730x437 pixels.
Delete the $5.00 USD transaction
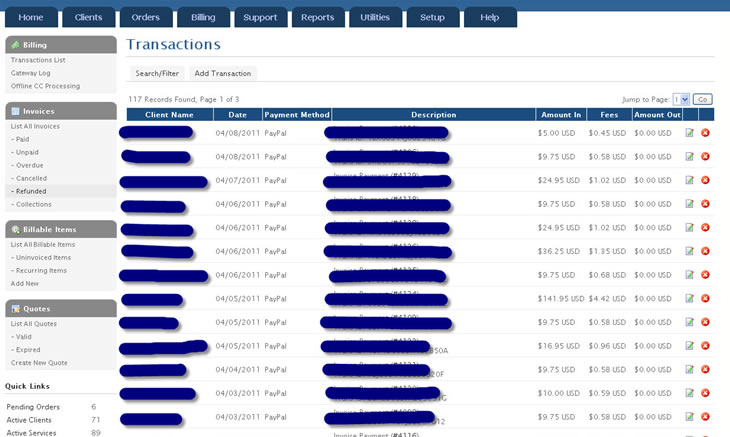tap(705, 133)
